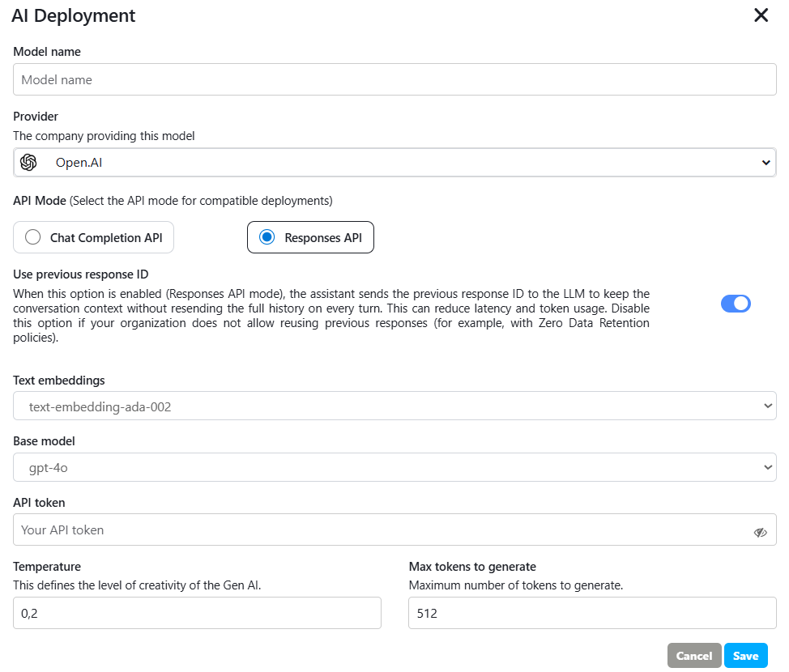Image resolution: width=789 pixels, height=672 pixels.
Task: Open the Provider dropdown showing Open.AI
Action: tap(395, 163)
